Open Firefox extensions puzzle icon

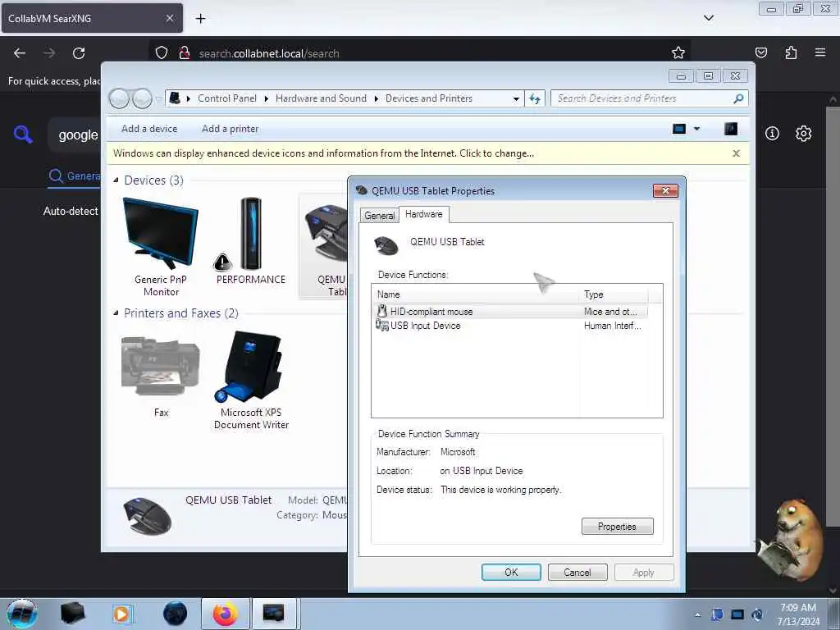791,52
